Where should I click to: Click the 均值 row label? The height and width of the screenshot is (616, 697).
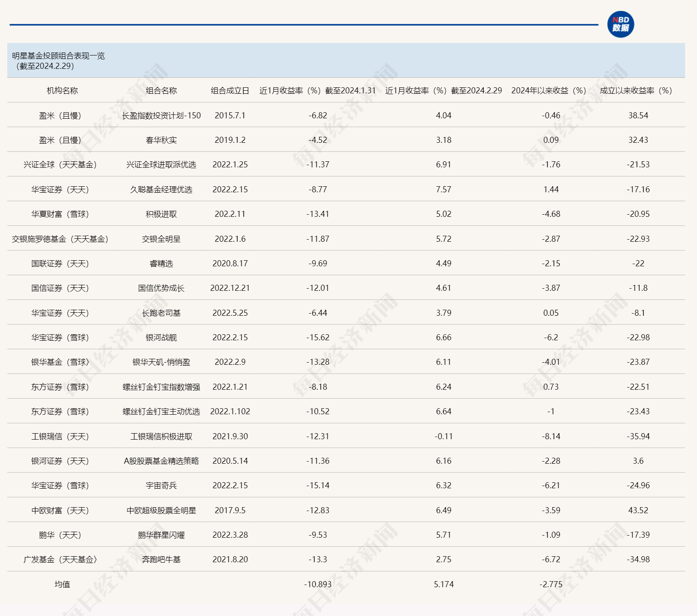coord(62,585)
